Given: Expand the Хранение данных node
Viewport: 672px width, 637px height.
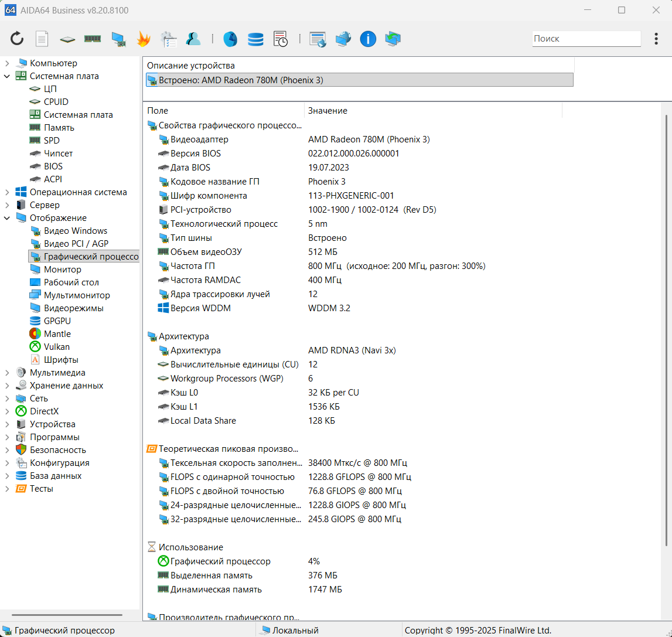Looking at the screenshot, I should click(x=7, y=386).
